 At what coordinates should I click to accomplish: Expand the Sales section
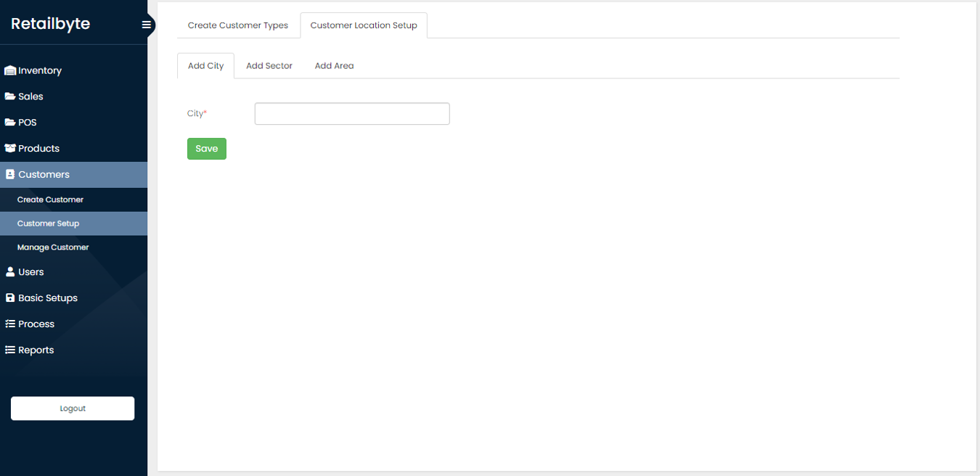pyautogui.click(x=73, y=97)
